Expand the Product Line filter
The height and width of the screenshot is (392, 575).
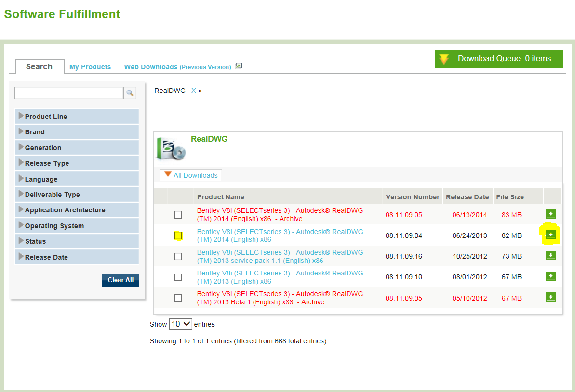pyautogui.click(x=77, y=116)
